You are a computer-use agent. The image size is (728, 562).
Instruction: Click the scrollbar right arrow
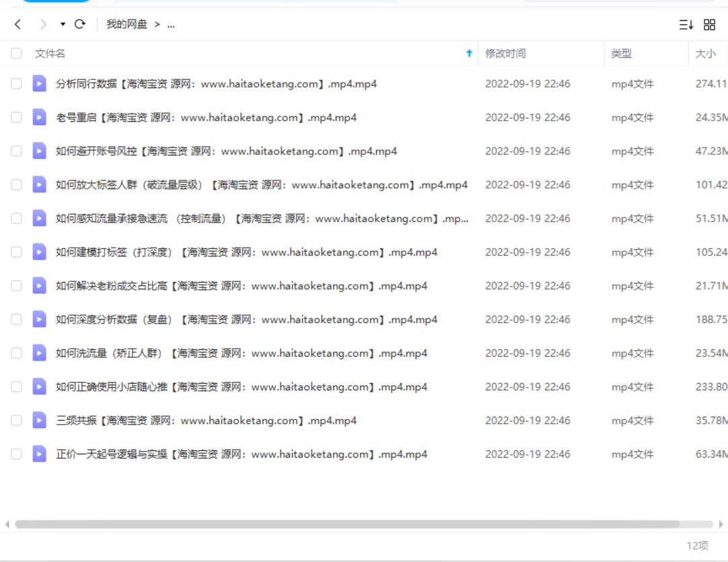(x=721, y=524)
